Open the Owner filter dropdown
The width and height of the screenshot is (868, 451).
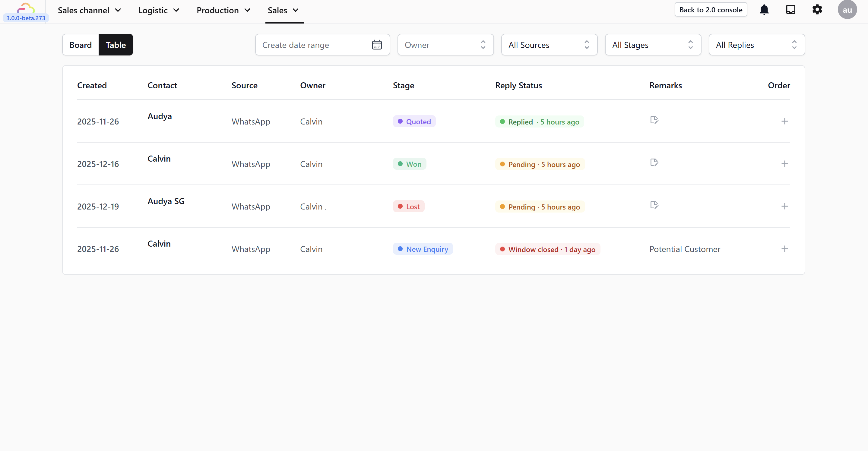(x=445, y=45)
